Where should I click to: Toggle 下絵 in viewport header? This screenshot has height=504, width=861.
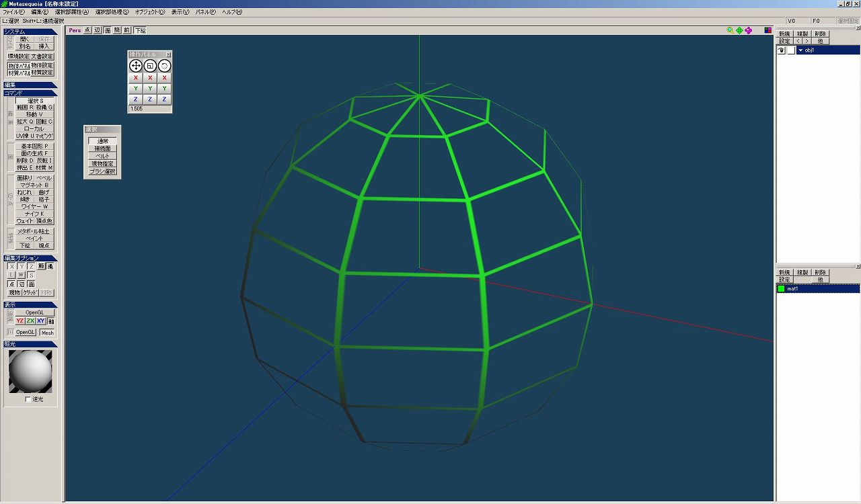(x=139, y=30)
